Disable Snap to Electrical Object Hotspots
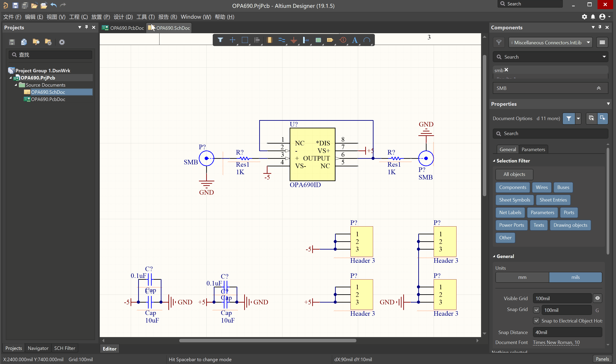Screen dimensions: 616x364 click(x=536, y=321)
